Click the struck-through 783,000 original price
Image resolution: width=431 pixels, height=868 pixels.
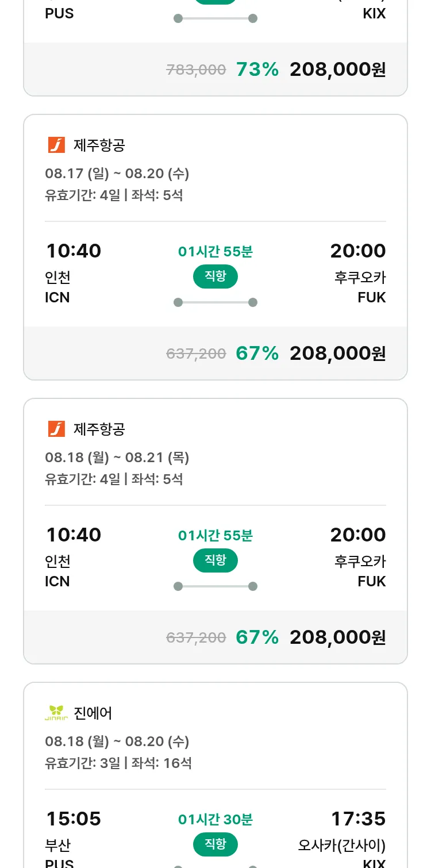[196, 70]
